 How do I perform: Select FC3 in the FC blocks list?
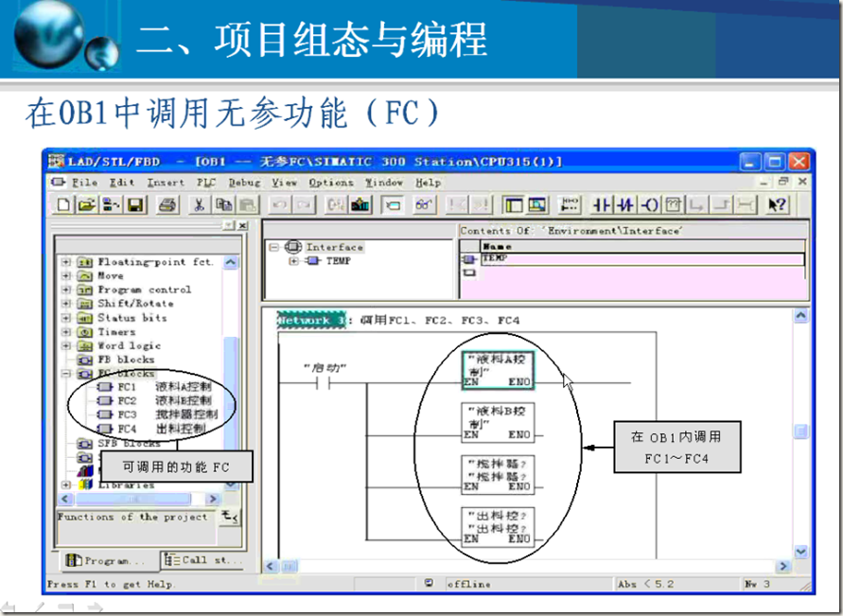157,415
